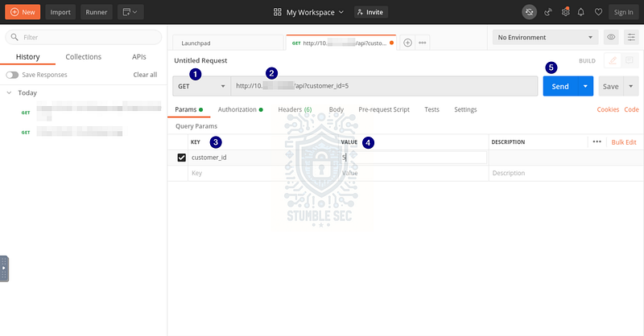Uncheck the customer_id parameter checkbox
Viewport: 644px width, 336px height.
[x=182, y=158]
